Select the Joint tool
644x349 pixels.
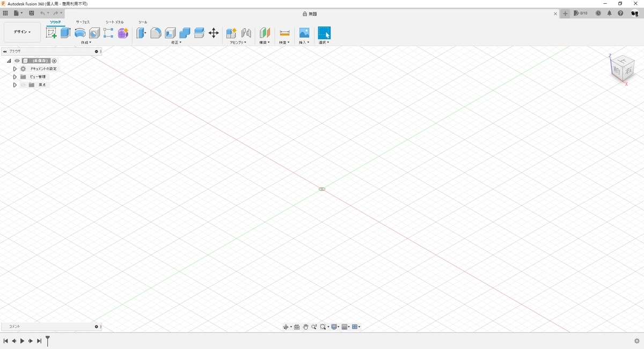(x=246, y=33)
